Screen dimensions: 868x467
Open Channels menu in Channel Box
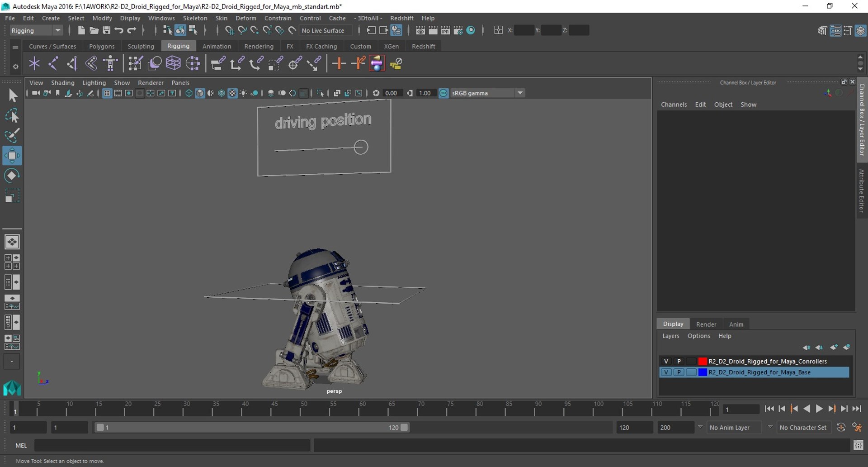tap(674, 105)
